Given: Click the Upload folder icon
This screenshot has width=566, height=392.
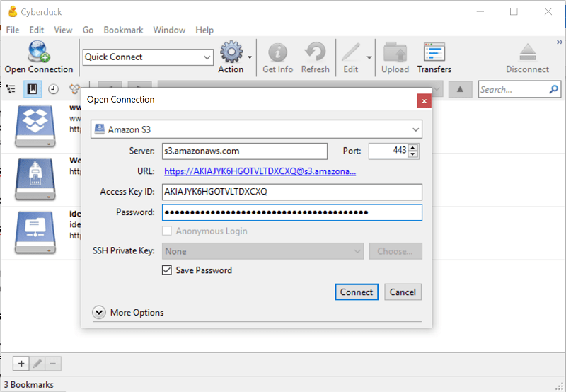Looking at the screenshot, I should coord(395,52).
